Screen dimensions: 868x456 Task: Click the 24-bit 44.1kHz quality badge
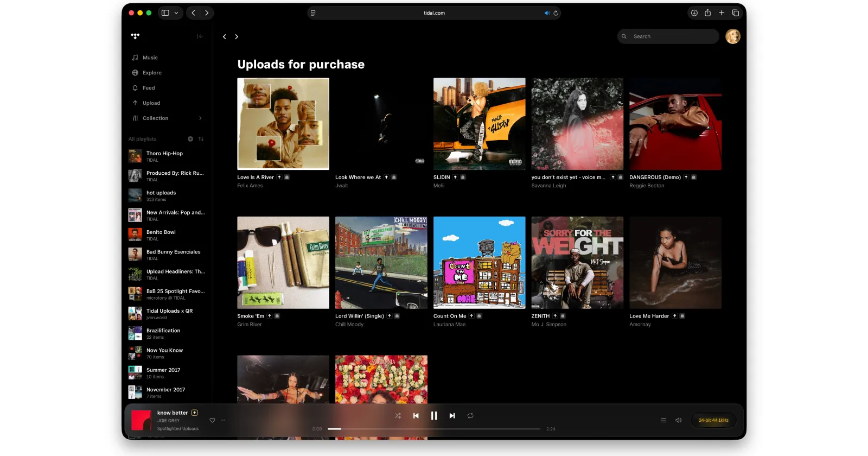point(713,420)
